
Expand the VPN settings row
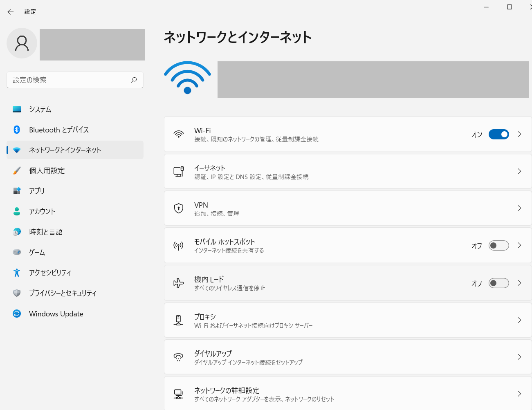519,208
